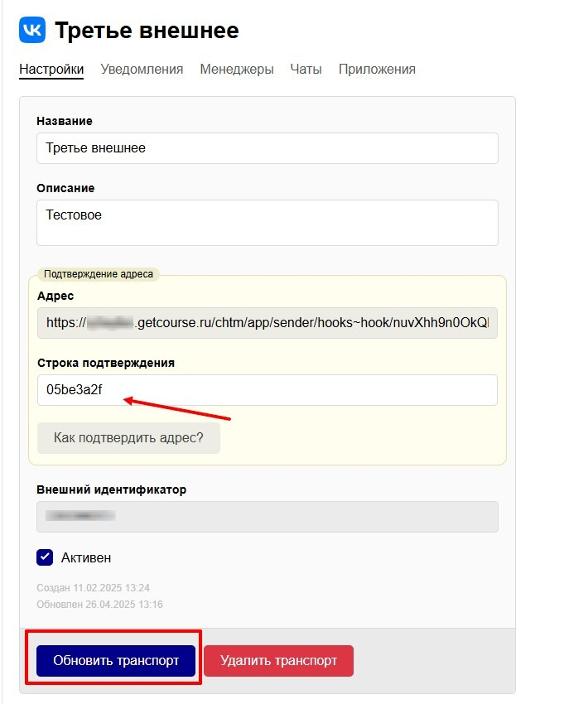Image resolution: width=588 pixels, height=704 pixels.
Task: Click the Обновлен 26.04.2025 13:16 text
Action: point(99,605)
